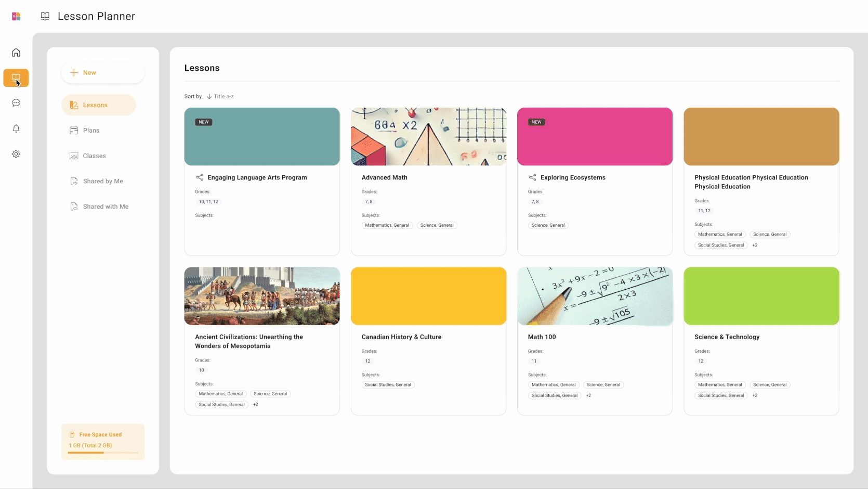Open the Canadian History & Culture title
The height and width of the screenshot is (489, 868).
coord(401,337)
